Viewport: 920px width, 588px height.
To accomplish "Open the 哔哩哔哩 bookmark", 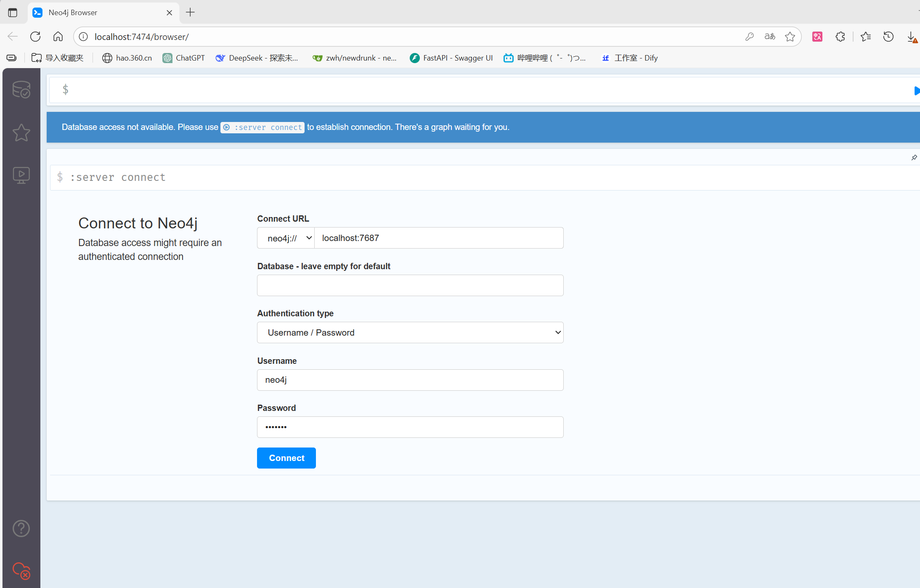I will [x=545, y=58].
